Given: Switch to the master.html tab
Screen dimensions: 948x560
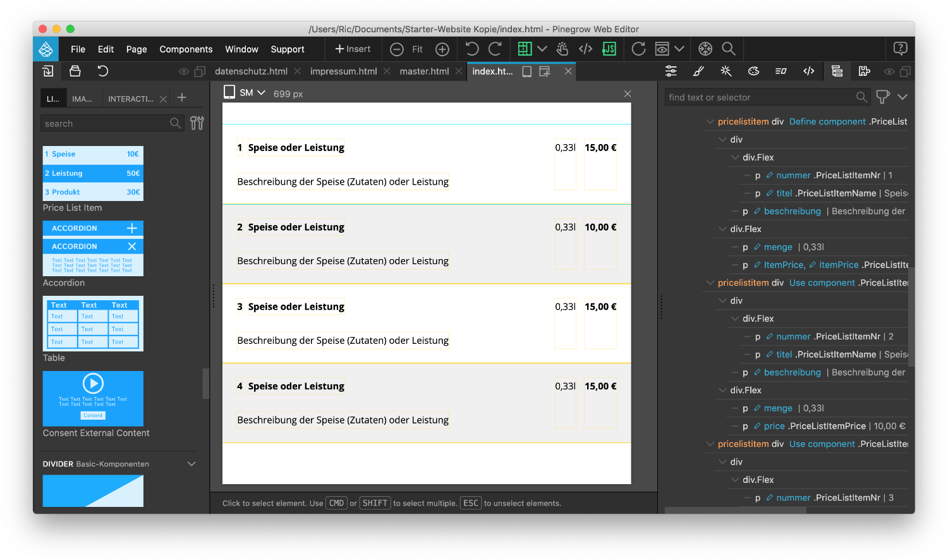Looking at the screenshot, I should point(424,71).
